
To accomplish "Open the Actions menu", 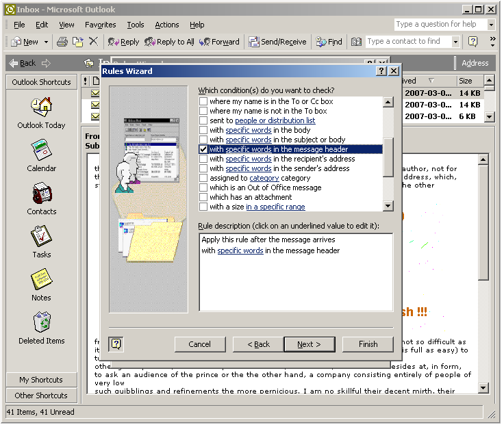I will 167,25.
